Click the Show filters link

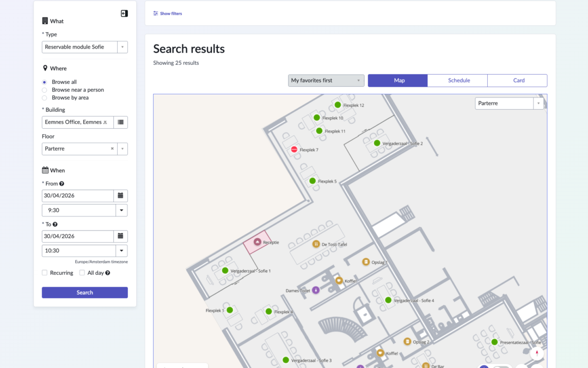[x=168, y=14]
